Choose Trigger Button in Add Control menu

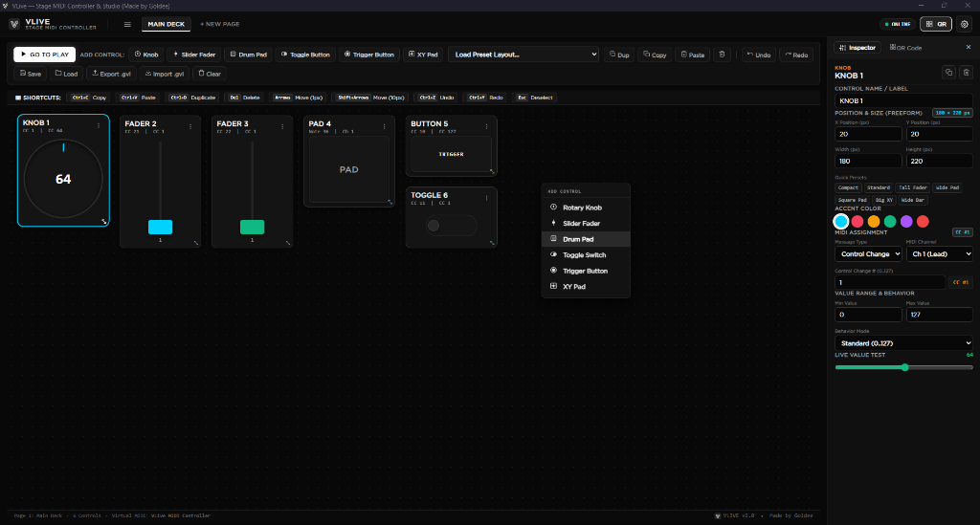[586, 271]
